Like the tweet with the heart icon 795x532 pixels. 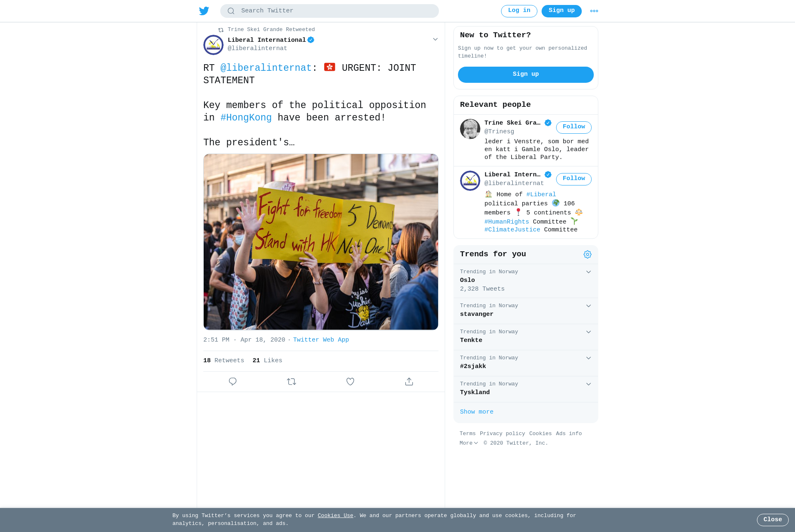350,382
